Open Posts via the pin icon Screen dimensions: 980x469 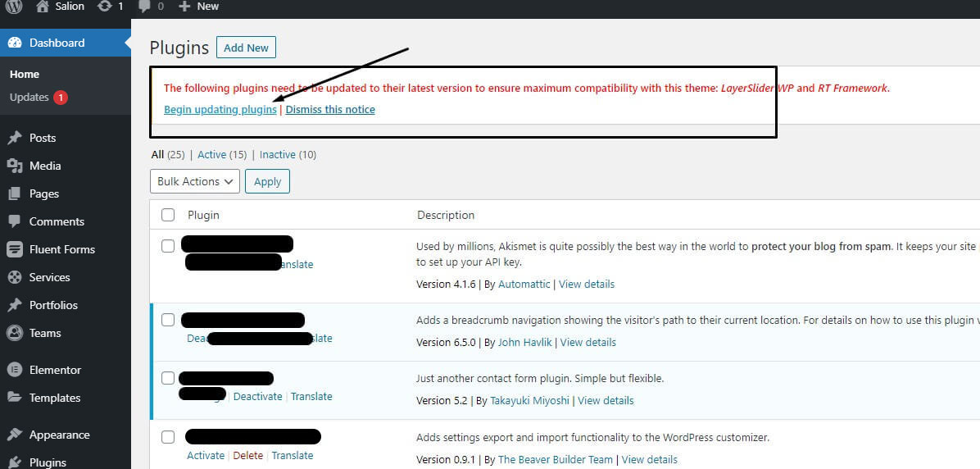pos(15,138)
